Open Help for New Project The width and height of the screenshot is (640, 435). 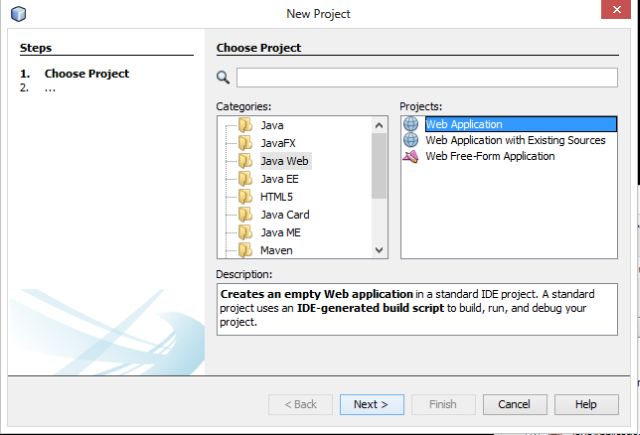coord(586,404)
